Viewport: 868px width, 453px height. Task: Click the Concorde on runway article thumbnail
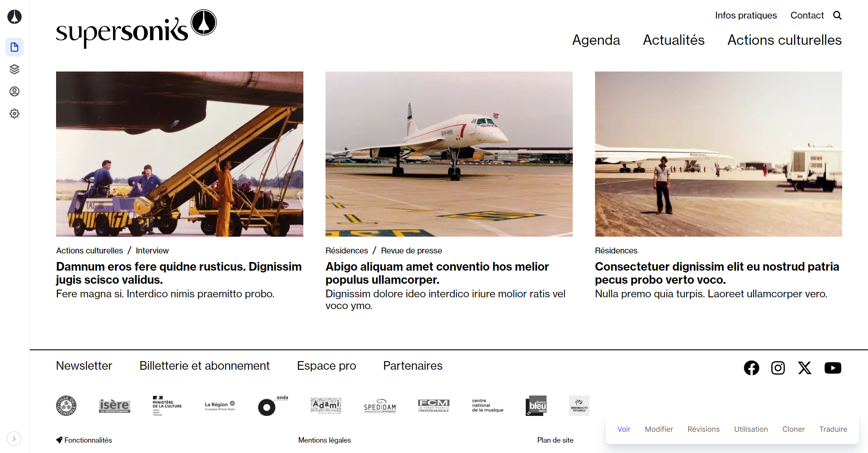tap(449, 154)
